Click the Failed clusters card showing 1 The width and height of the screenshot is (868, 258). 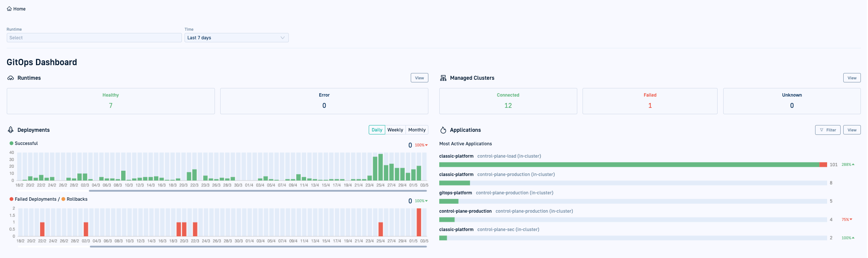(x=650, y=101)
